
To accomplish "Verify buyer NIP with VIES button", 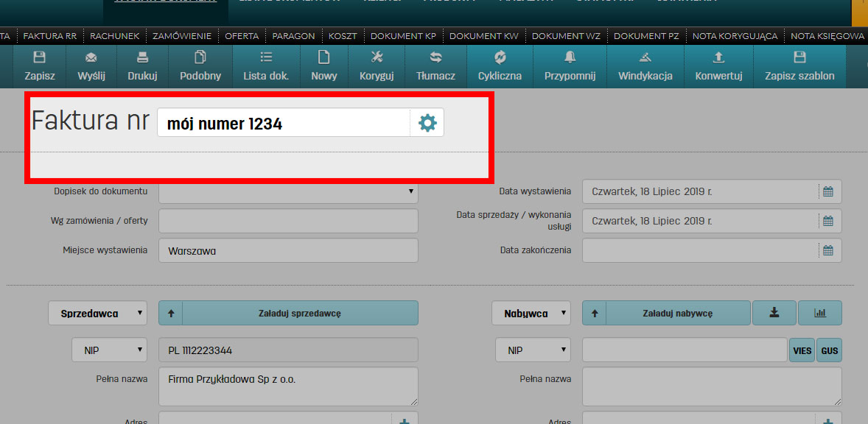I will (802, 350).
